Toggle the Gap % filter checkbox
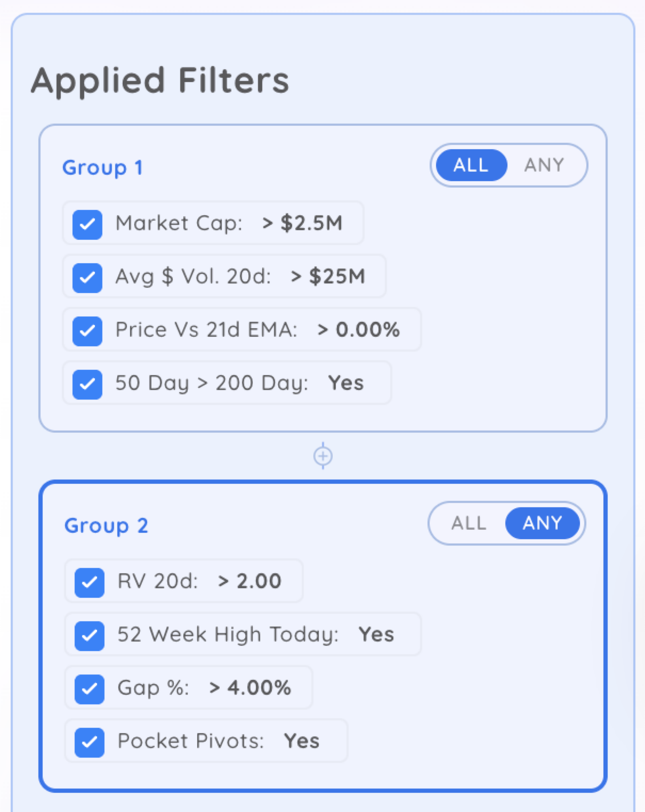The width and height of the screenshot is (645, 812). point(90,688)
